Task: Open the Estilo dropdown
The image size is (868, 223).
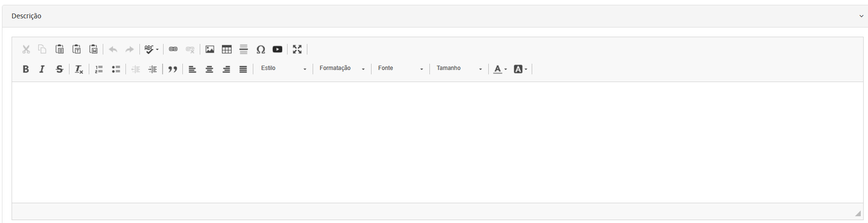Action: click(x=283, y=69)
